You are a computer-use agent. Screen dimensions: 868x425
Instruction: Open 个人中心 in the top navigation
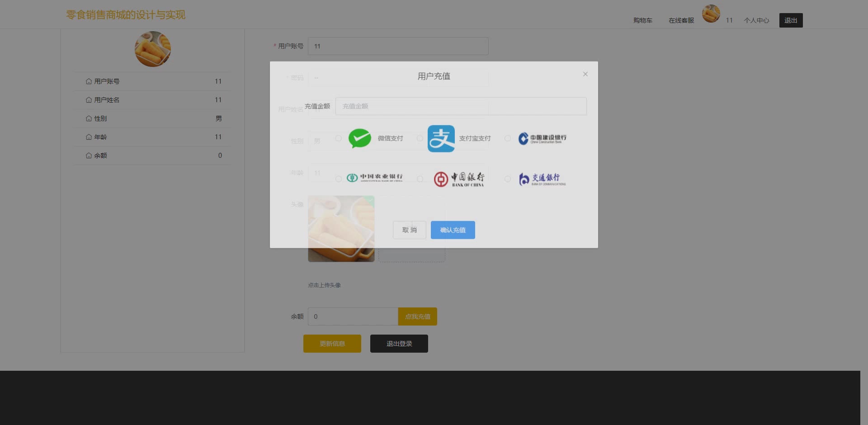pos(757,20)
